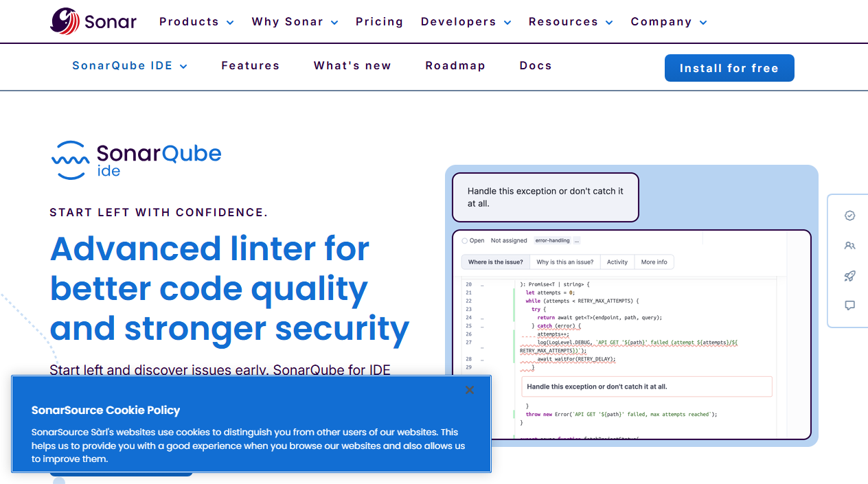This screenshot has height=484, width=868.
Task: Click the checkmark badge sidebar icon
Action: pyautogui.click(x=849, y=216)
